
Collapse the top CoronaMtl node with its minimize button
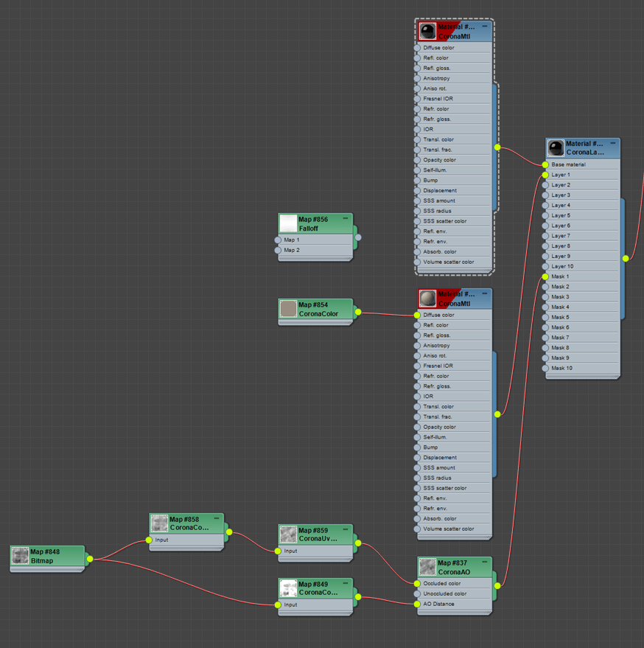[485, 24]
